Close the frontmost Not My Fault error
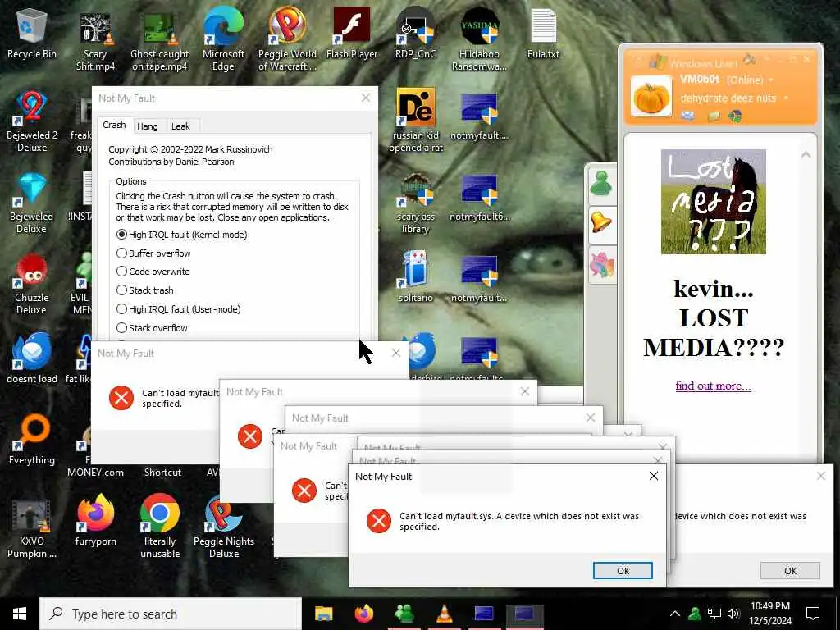The width and height of the screenshot is (840, 630). [x=654, y=476]
